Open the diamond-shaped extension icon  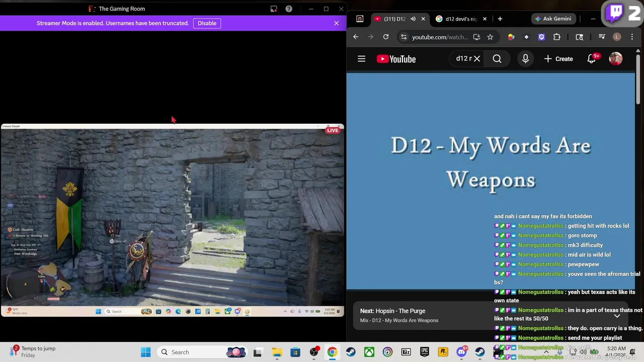tap(526, 37)
